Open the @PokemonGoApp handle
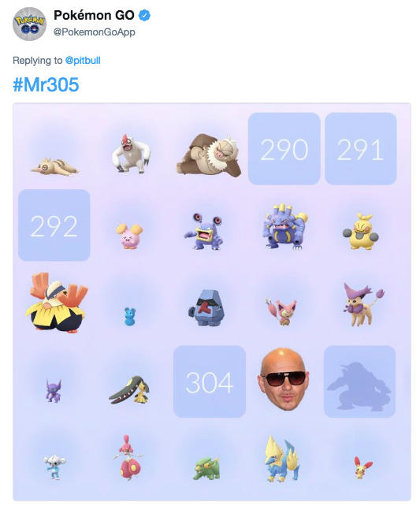 click(95, 32)
